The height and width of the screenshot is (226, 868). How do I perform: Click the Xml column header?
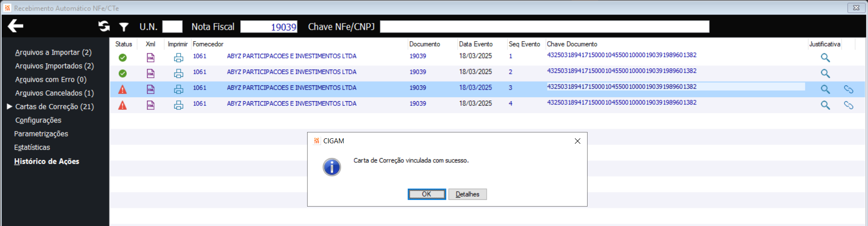pyautogui.click(x=151, y=44)
